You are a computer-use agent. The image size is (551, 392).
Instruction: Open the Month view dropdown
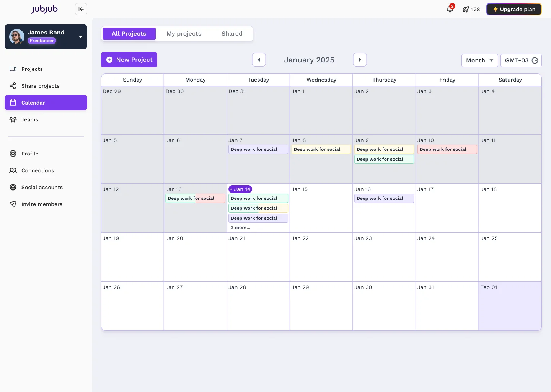coord(479,60)
